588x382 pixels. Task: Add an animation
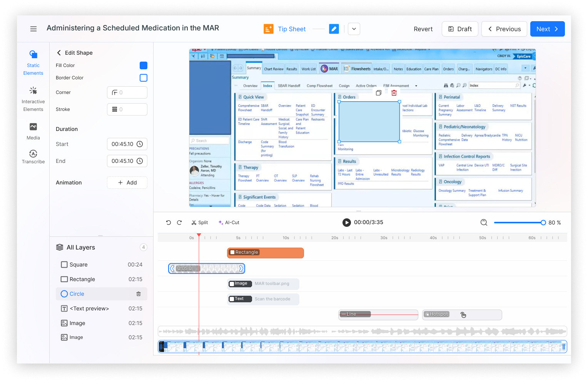point(127,183)
